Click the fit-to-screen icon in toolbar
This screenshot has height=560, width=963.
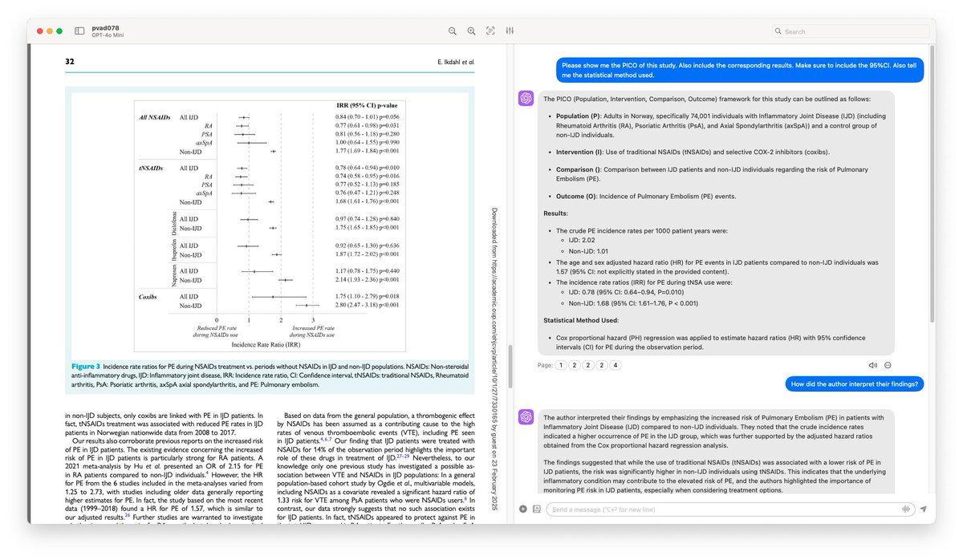pyautogui.click(x=490, y=30)
